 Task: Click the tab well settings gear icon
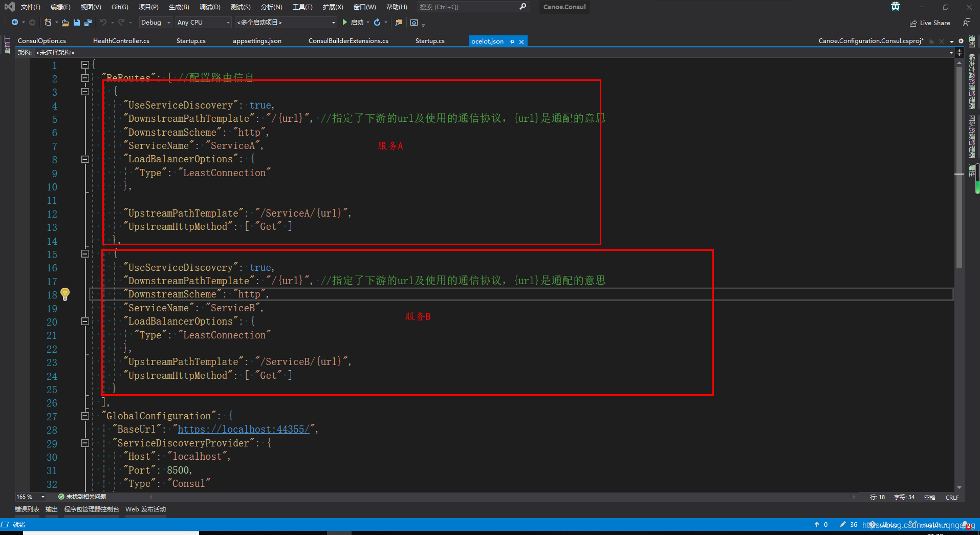tap(961, 41)
